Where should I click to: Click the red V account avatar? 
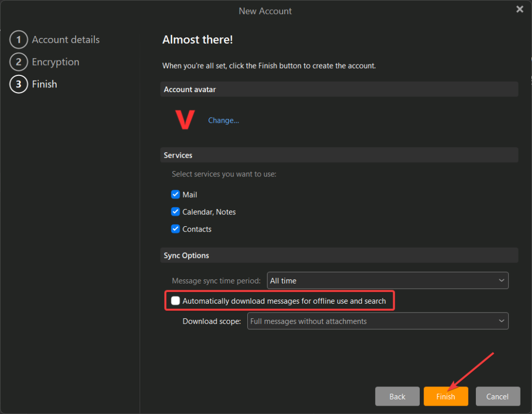(x=185, y=120)
